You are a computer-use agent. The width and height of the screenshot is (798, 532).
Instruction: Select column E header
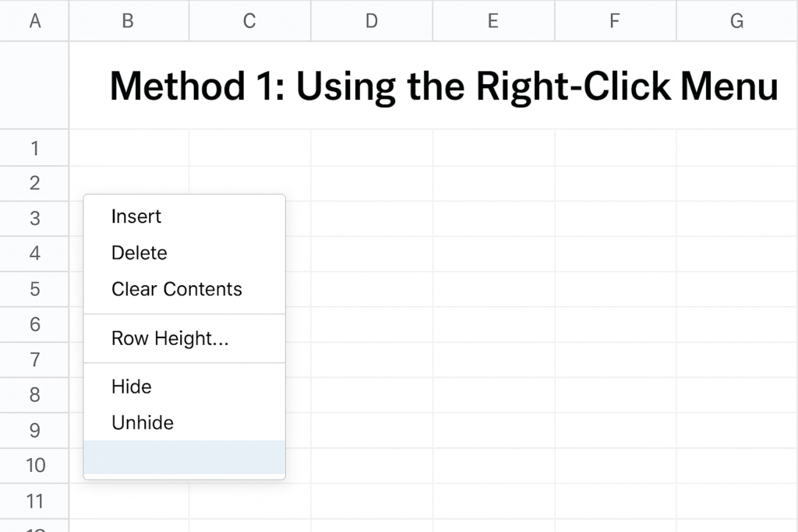[x=493, y=21]
